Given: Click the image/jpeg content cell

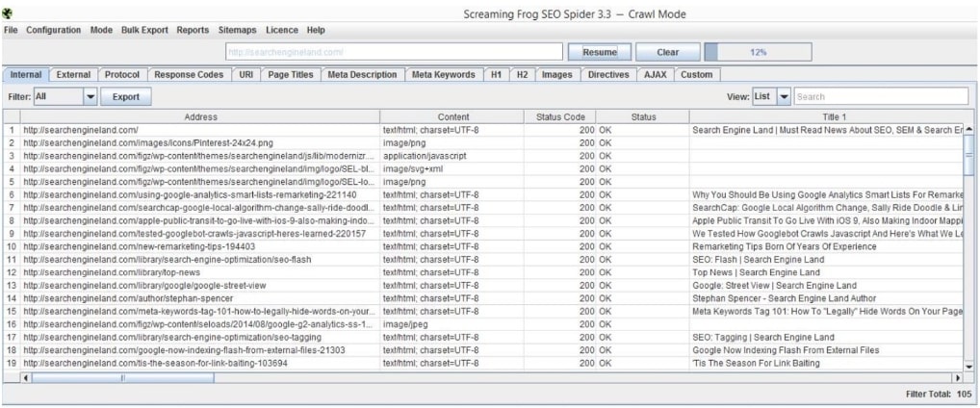Looking at the screenshot, I should [x=451, y=324].
